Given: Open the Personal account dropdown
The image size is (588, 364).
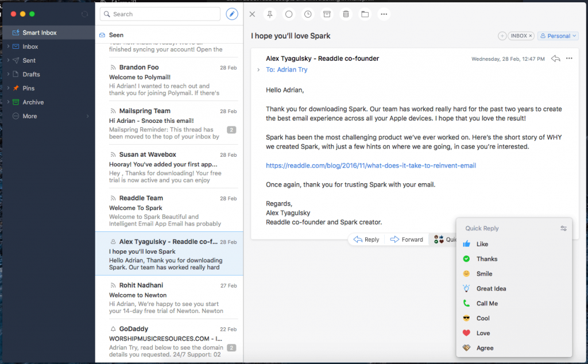Looking at the screenshot, I should (558, 36).
